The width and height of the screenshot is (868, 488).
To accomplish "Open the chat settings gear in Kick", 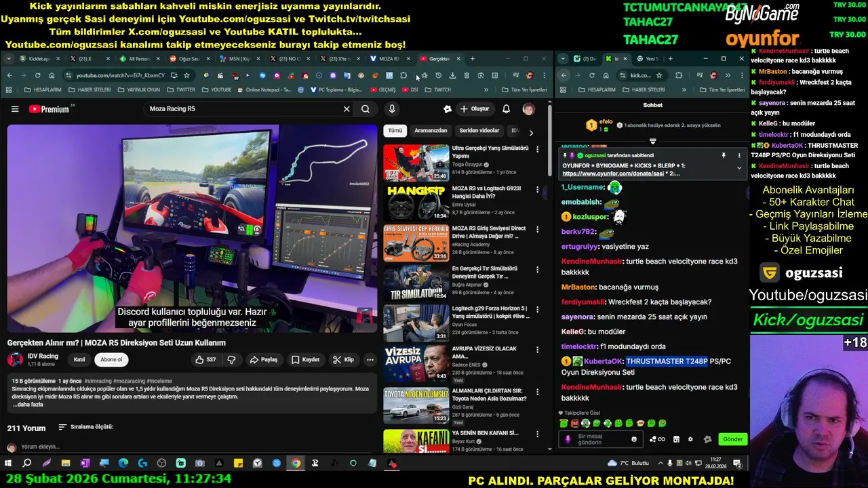I will 690,439.
